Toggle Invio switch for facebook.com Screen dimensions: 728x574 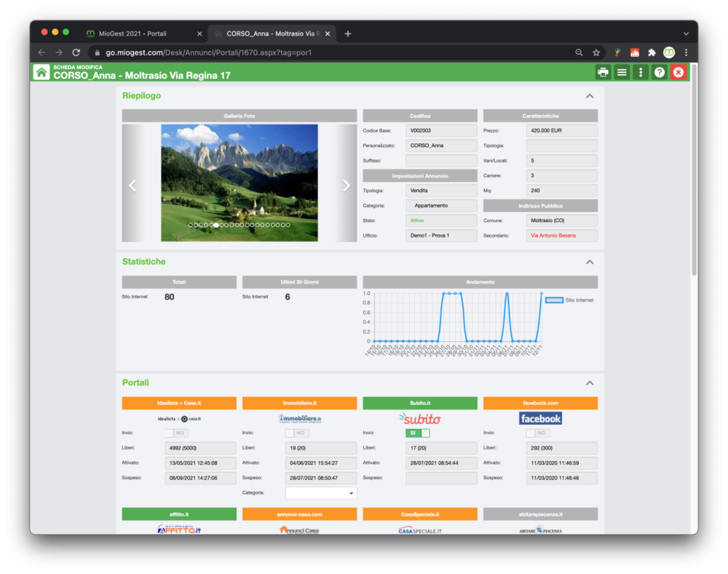538,433
